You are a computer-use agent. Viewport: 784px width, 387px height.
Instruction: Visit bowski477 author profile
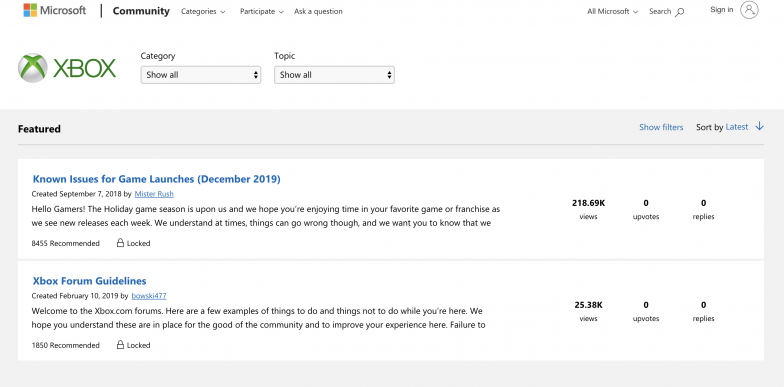click(149, 296)
